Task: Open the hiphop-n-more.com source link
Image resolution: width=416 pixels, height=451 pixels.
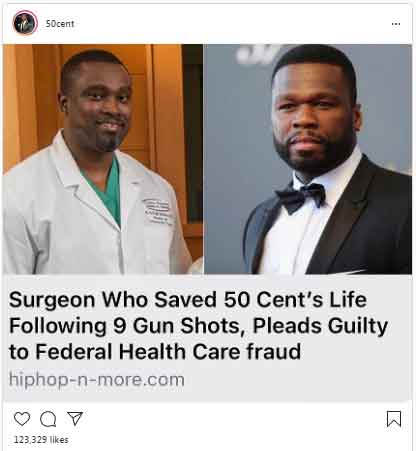Action: click(97, 380)
